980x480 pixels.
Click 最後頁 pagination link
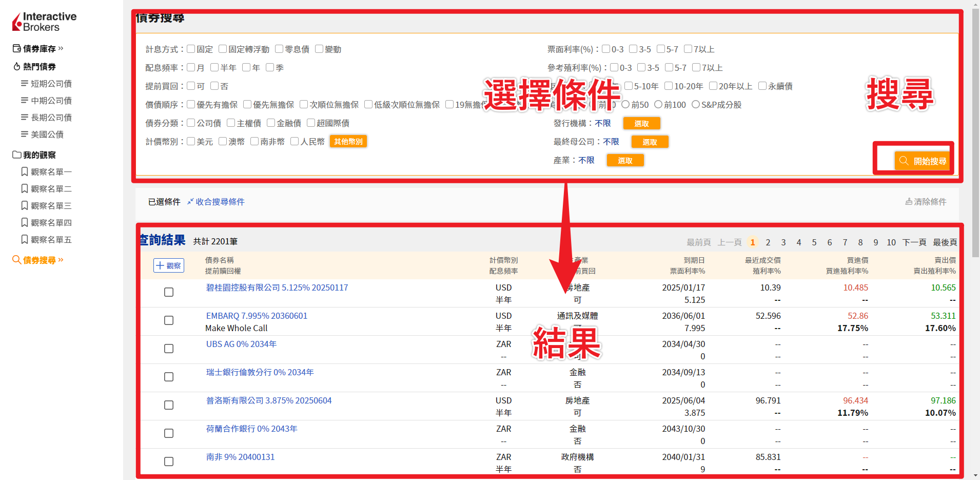coord(945,242)
